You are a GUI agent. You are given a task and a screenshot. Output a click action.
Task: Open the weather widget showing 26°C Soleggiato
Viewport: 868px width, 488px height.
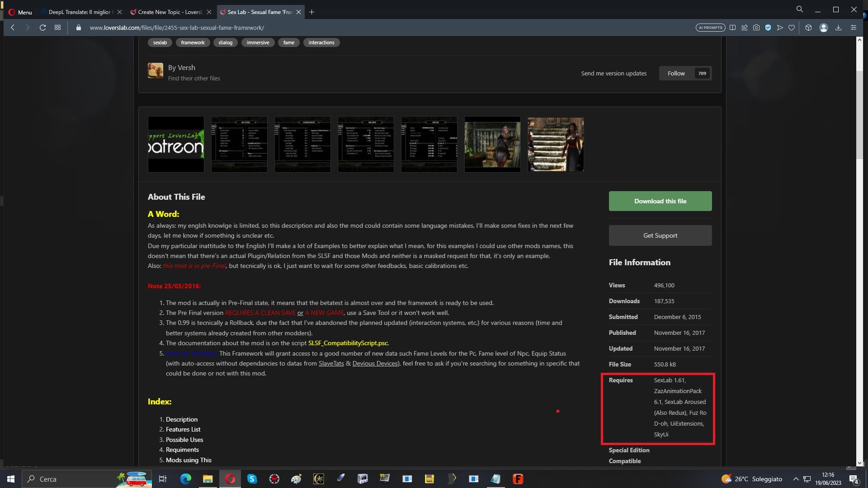[751, 479]
